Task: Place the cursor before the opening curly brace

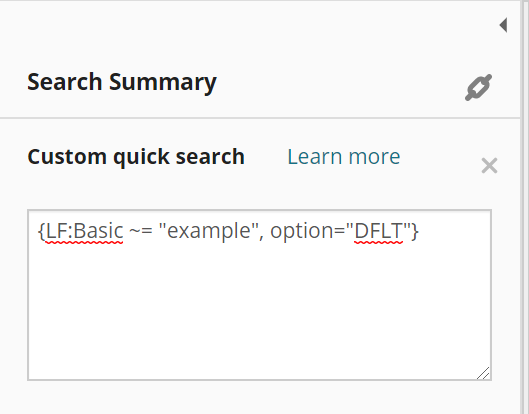Action: (x=38, y=231)
